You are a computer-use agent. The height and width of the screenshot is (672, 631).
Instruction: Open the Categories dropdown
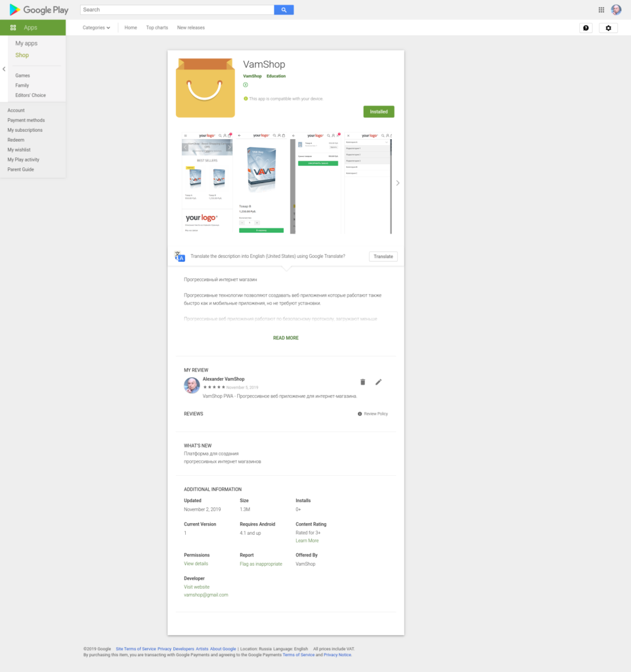coord(96,28)
